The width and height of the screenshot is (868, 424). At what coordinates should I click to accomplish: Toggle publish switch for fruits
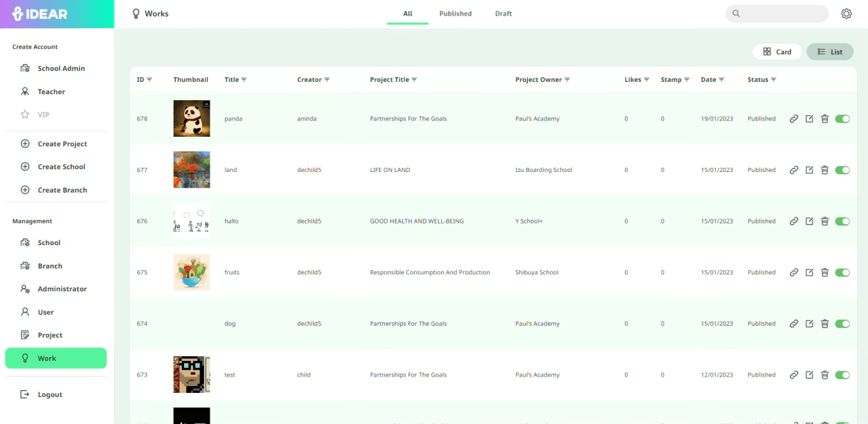coord(842,272)
